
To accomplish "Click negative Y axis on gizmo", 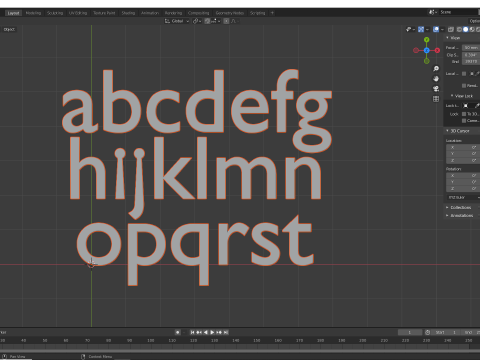I will tap(427, 61).
